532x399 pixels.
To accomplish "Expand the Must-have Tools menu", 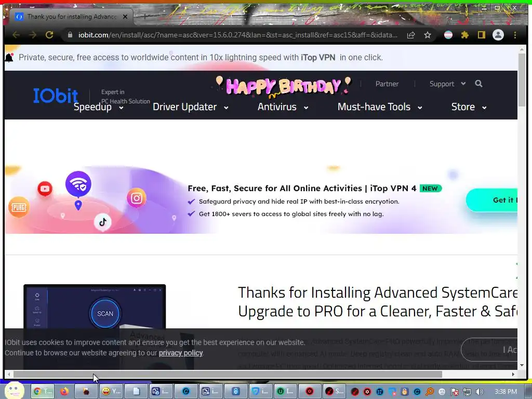I will pyautogui.click(x=380, y=107).
